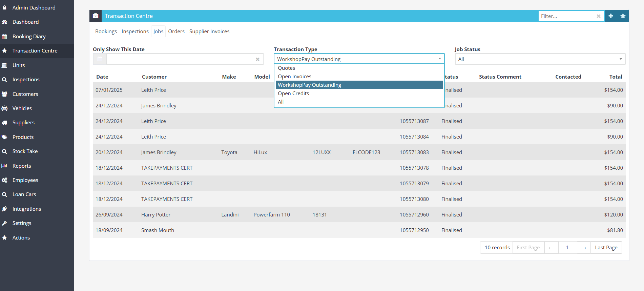Collapse the Transaction Type dropdown
The height and width of the screenshot is (291, 644).
pos(440,59)
